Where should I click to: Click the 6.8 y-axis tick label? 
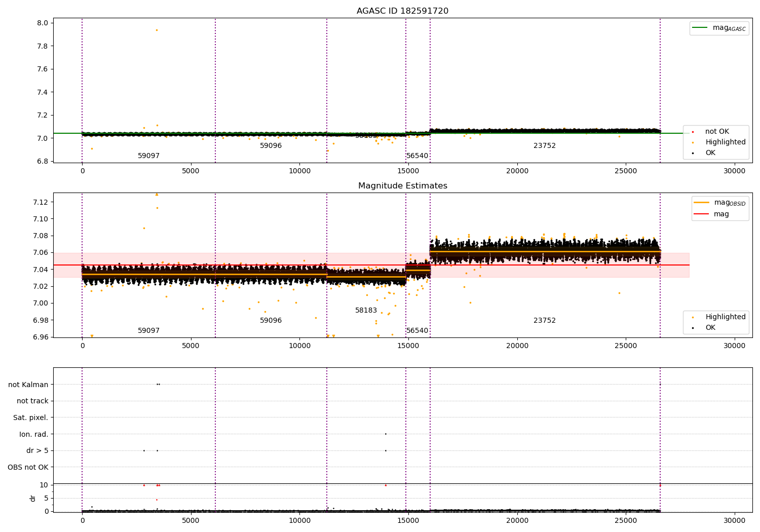tap(43, 162)
